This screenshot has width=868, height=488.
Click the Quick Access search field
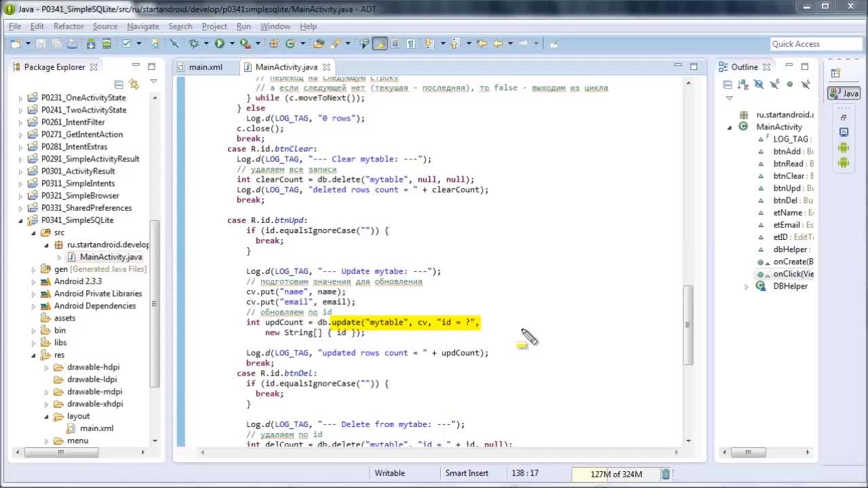point(816,44)
